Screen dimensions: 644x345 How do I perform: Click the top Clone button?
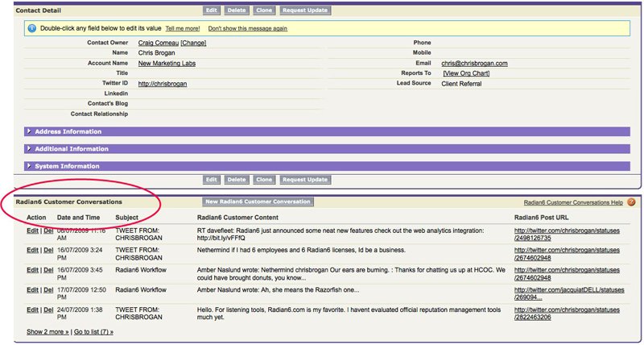pyautogui.click(x=264, y=10)
